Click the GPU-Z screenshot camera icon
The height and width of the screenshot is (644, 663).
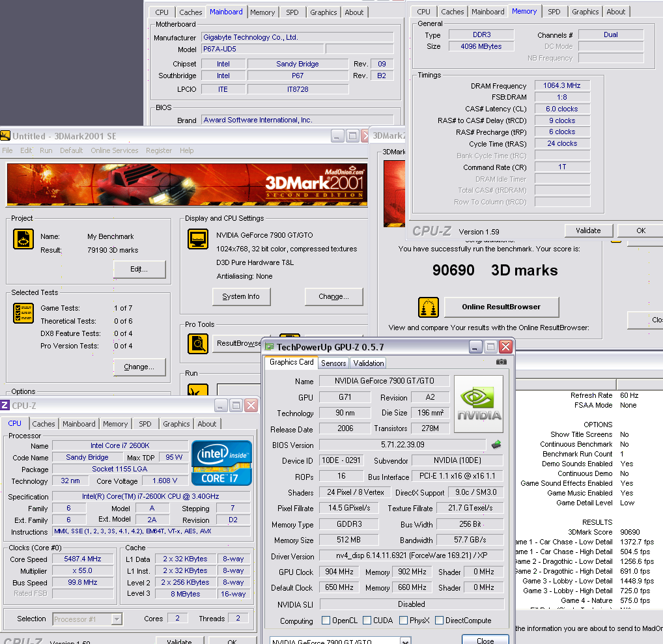pyautogui.click(x=501, y=362)
